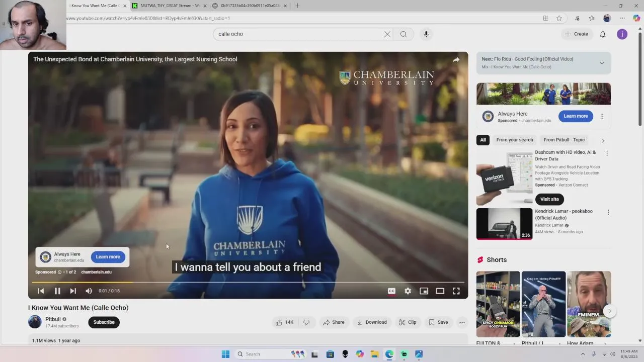Open player settings gear

tap(408, 291)
